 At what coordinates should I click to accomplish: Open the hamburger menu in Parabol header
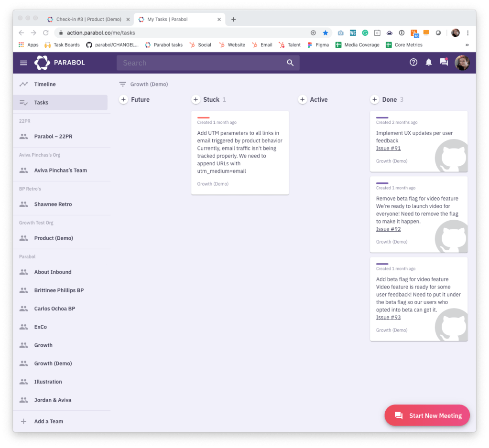coord(23,63)
